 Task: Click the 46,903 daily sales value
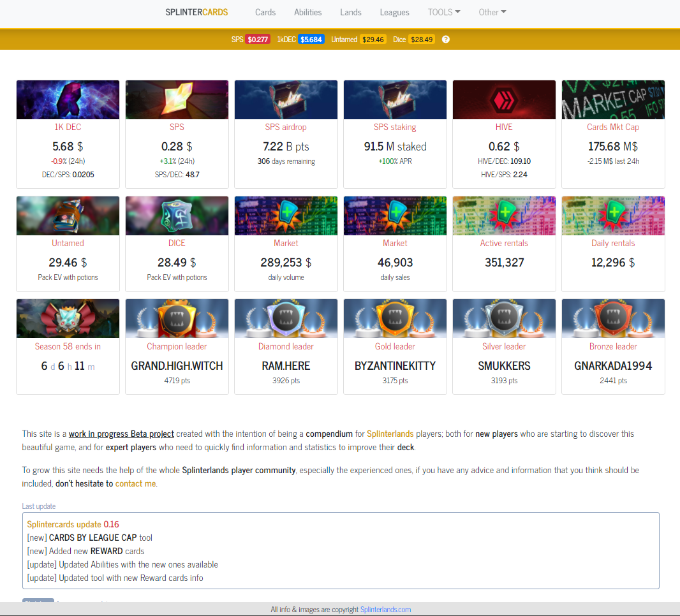pyautogui.click(x=395, y=263)
